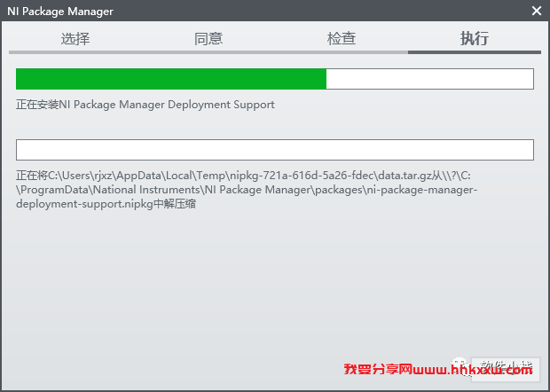The image size is (550, 392).
Task: Click the green filled part of the overall progress bar
Action: point(171,79)
